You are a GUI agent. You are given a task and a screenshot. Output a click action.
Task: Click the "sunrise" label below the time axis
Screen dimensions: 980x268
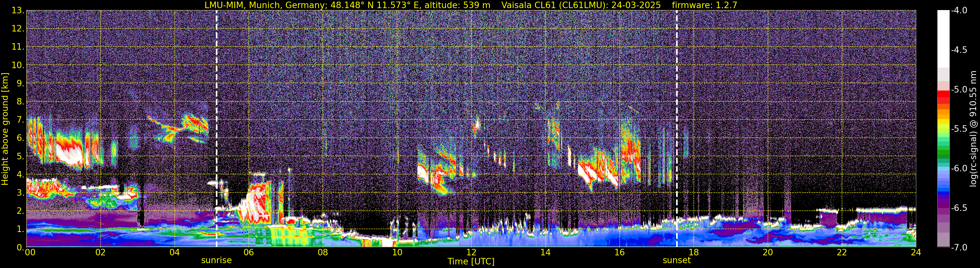pos(216,261)
